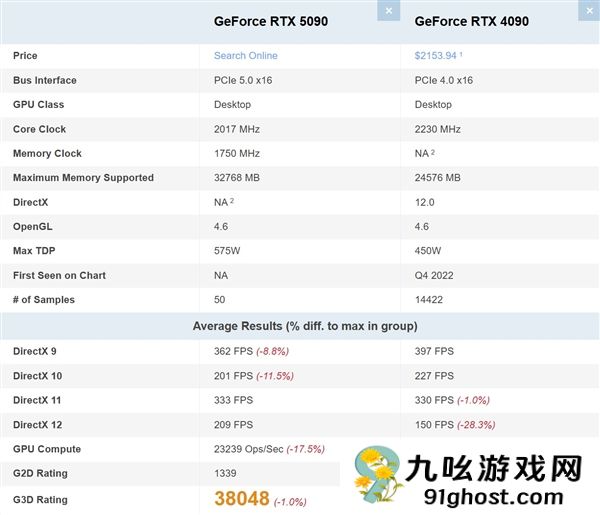
Task: Click the DirectX 12 row label
Action: [38, 425]
